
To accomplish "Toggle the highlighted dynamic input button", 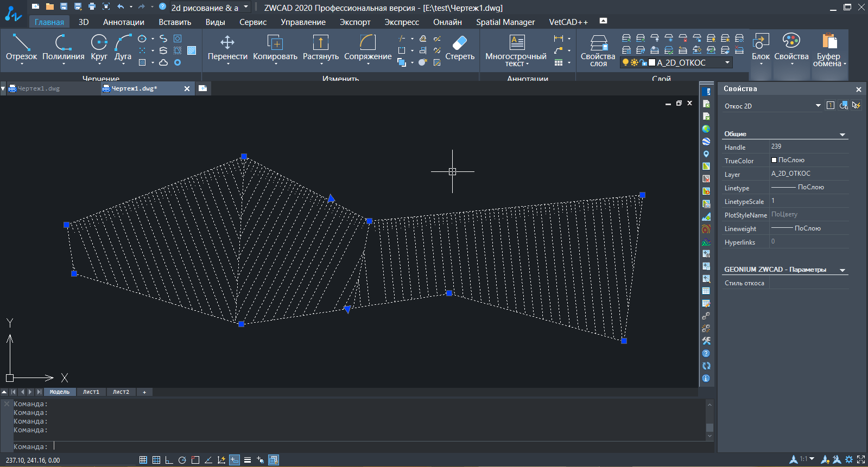I will click(235, 460).
